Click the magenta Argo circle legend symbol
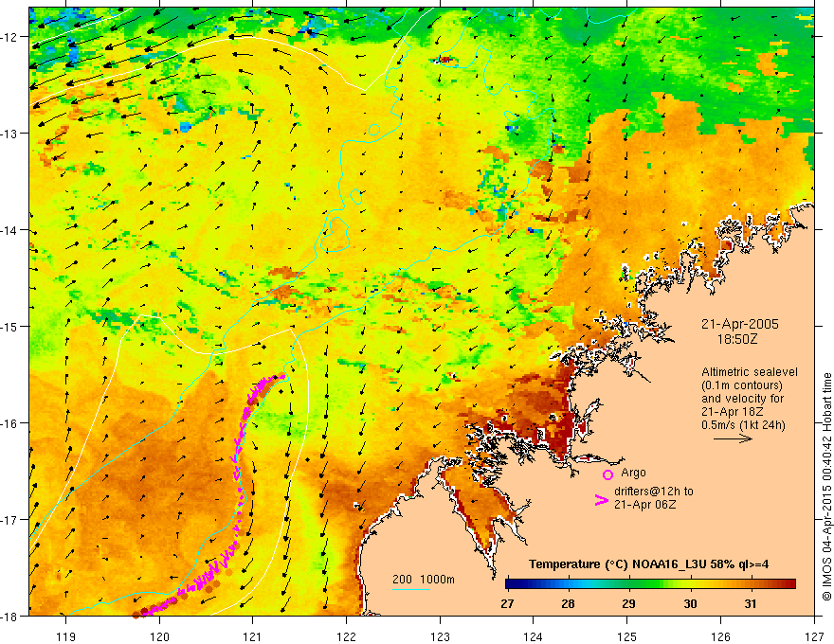This screenshot has height=644, width=834. (x=607, y=474)
